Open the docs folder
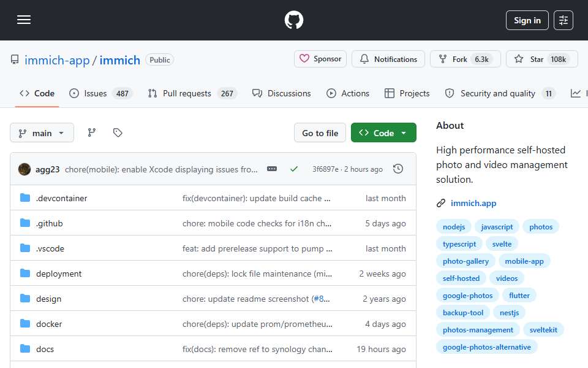The width and height of the screenshot is (588, 368). (45, 349)
